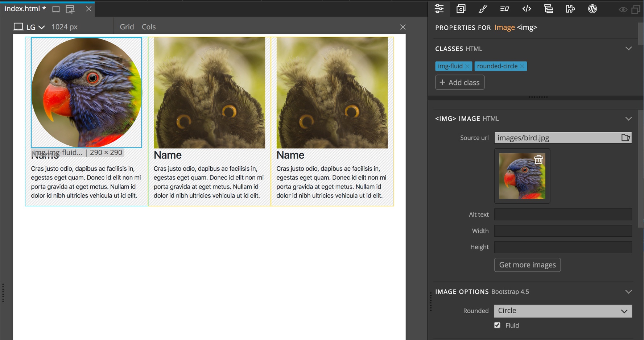Image resolution: width=644 pixels, height=340 pixels.
Task: Click the Width input field
Action: pos(563,231)
